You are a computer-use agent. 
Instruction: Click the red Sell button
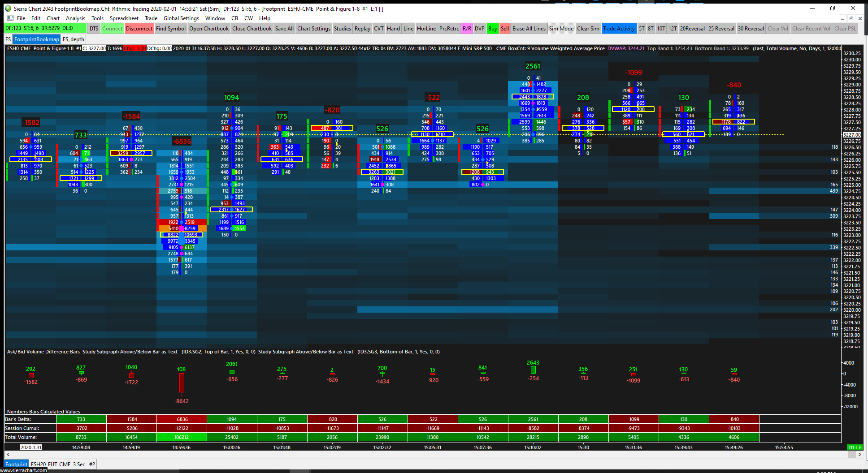[505, 29]
